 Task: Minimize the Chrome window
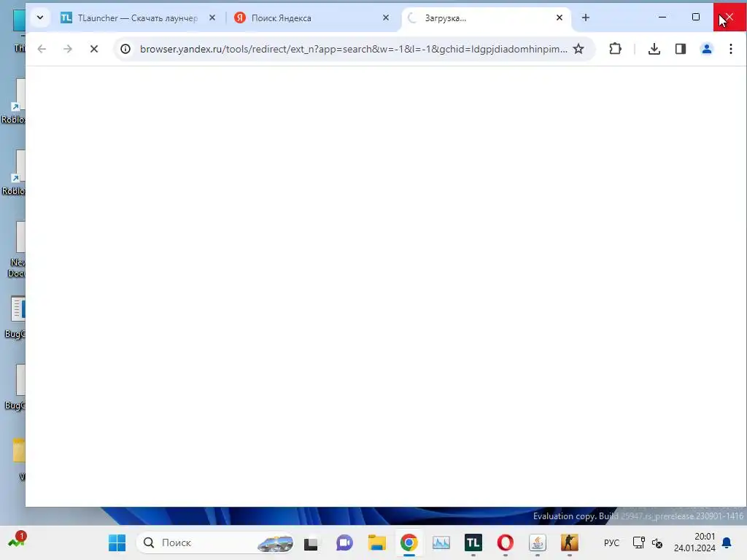(662, 17)
